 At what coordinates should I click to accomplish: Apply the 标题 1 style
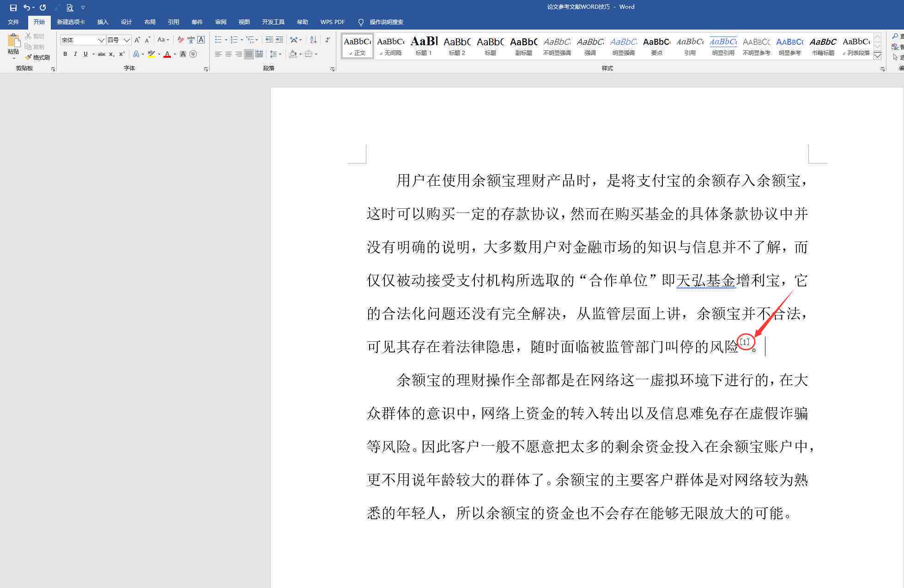pyautogui.click(x=424, y=46)
